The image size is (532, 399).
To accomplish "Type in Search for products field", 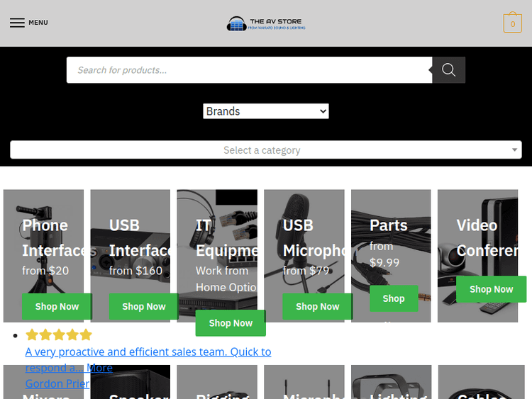I will coord(248,69).
